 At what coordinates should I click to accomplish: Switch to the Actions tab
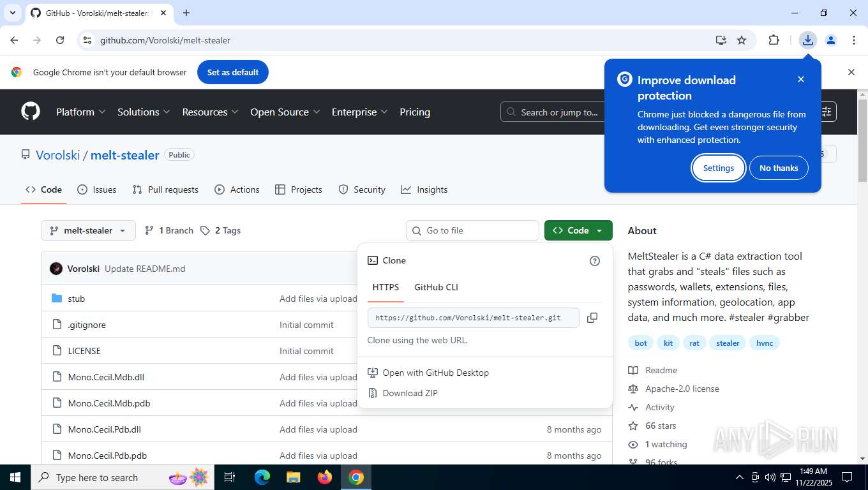coord(237,189)
